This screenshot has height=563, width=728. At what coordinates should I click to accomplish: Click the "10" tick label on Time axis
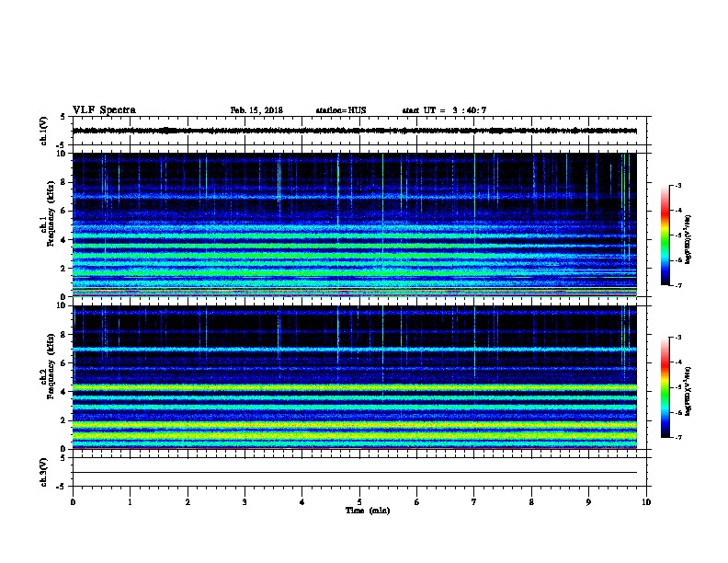[x=646, y=502]
